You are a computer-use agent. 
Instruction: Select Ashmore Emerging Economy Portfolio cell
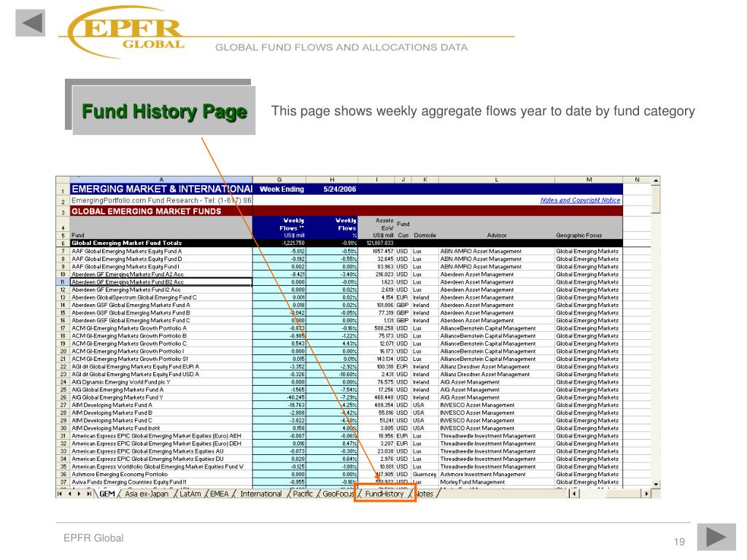[161, 474]
